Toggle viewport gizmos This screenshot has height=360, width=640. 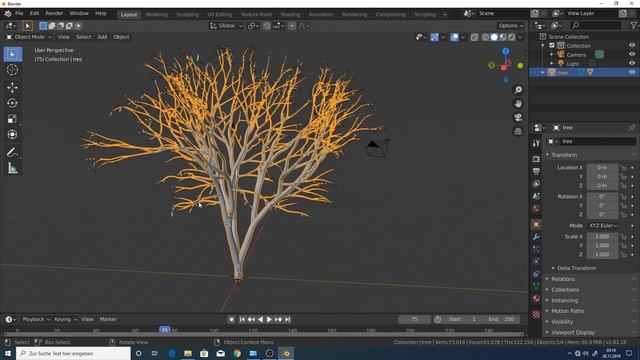click(x=434, y=37)
